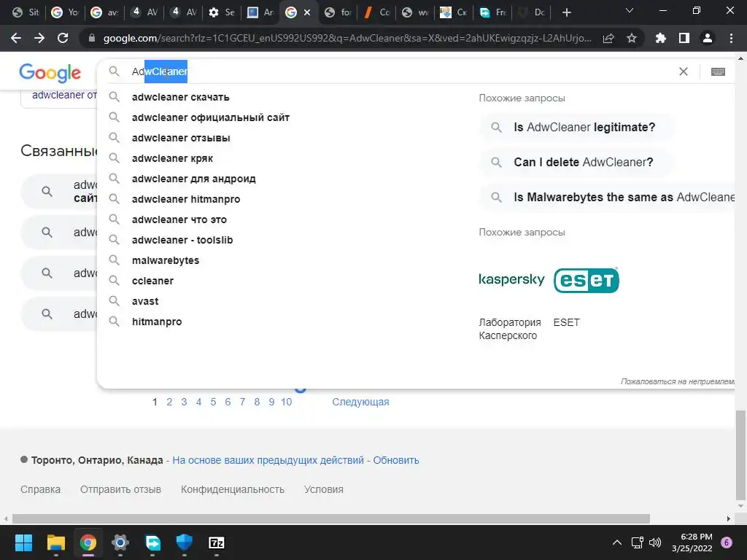
Task: Go to results page 2
Action: point(169,402)
